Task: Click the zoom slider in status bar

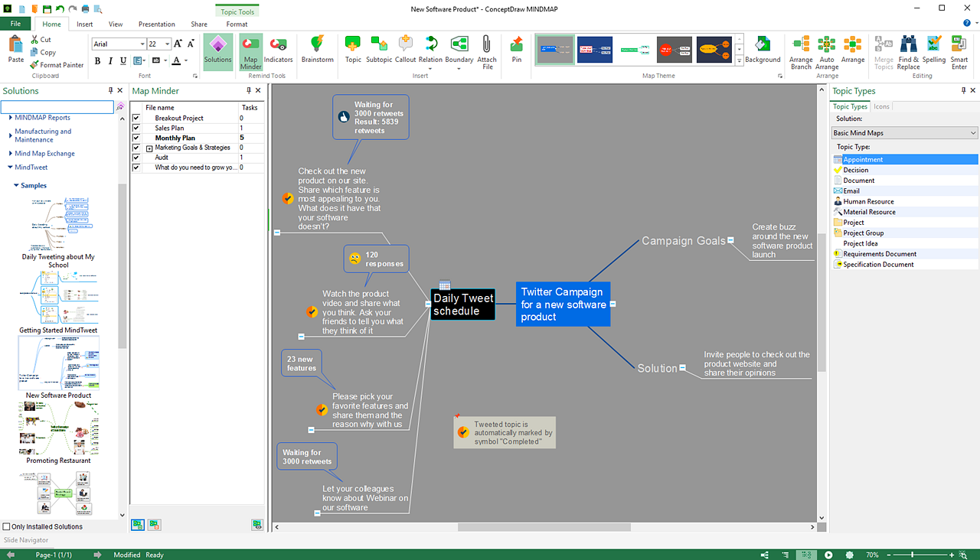Action: 911,555
